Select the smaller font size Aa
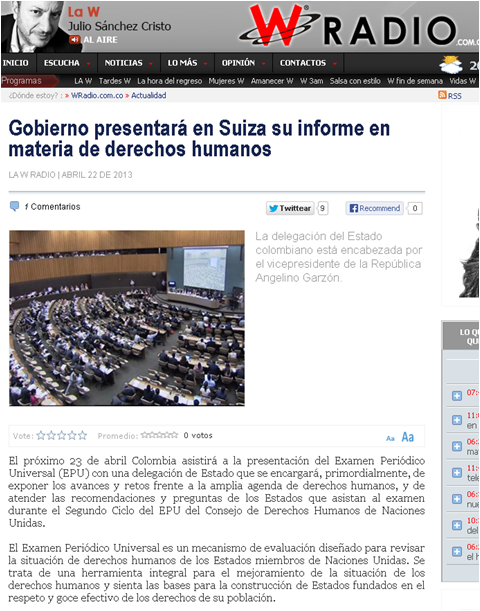The width and height of the screenshot is (480, 611). (x=390, y=438)
